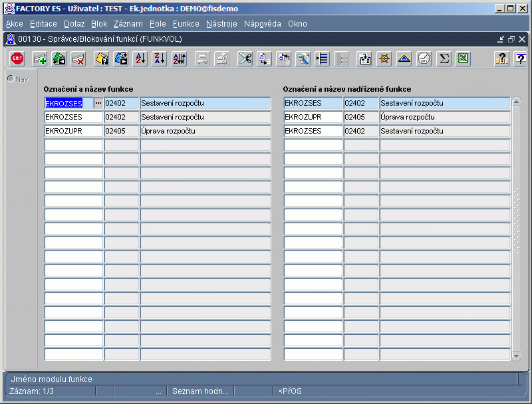Click EKROZSES field in second function row

[x=74, y=117]
